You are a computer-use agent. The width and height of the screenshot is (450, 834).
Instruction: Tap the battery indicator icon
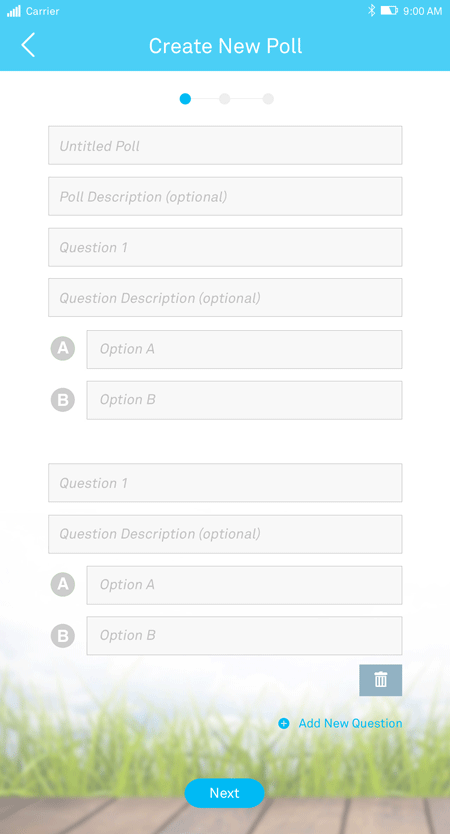[389, 11]
